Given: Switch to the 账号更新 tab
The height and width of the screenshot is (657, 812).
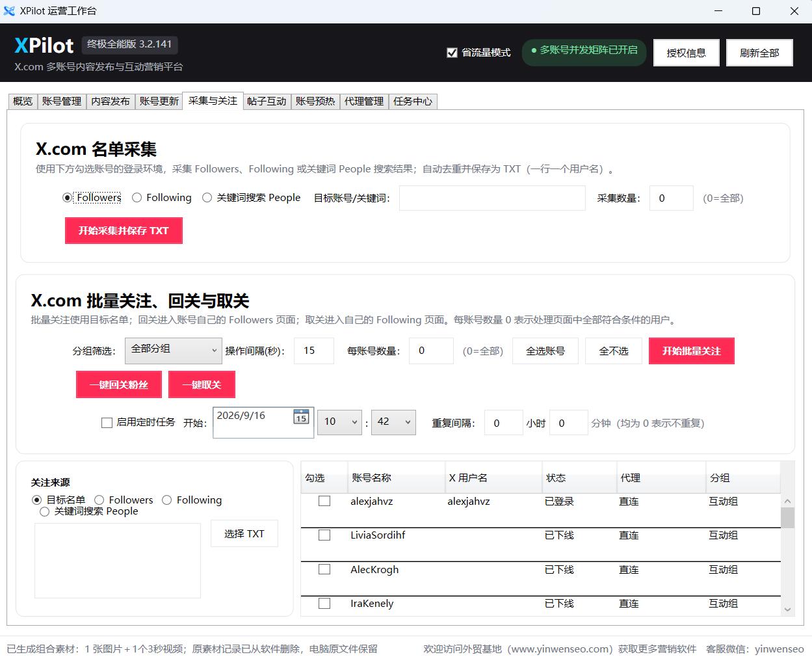Looking at the screenshot, I should 159,101.
